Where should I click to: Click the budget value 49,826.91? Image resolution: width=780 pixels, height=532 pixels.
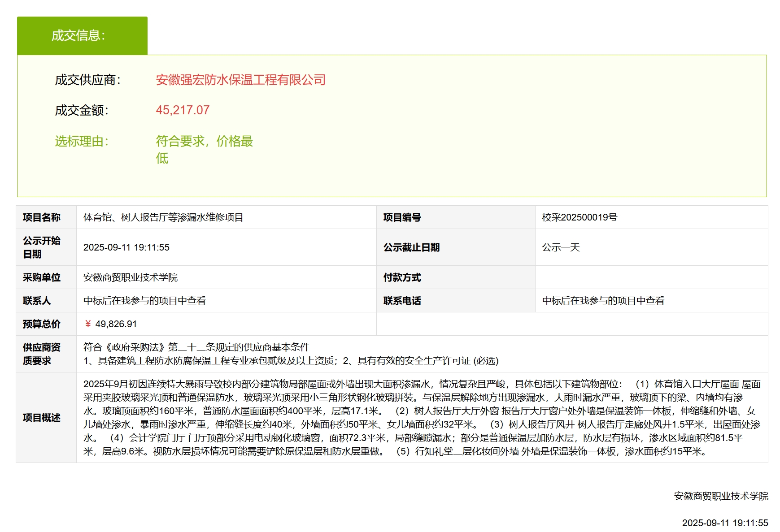click(x=116, y=324)
